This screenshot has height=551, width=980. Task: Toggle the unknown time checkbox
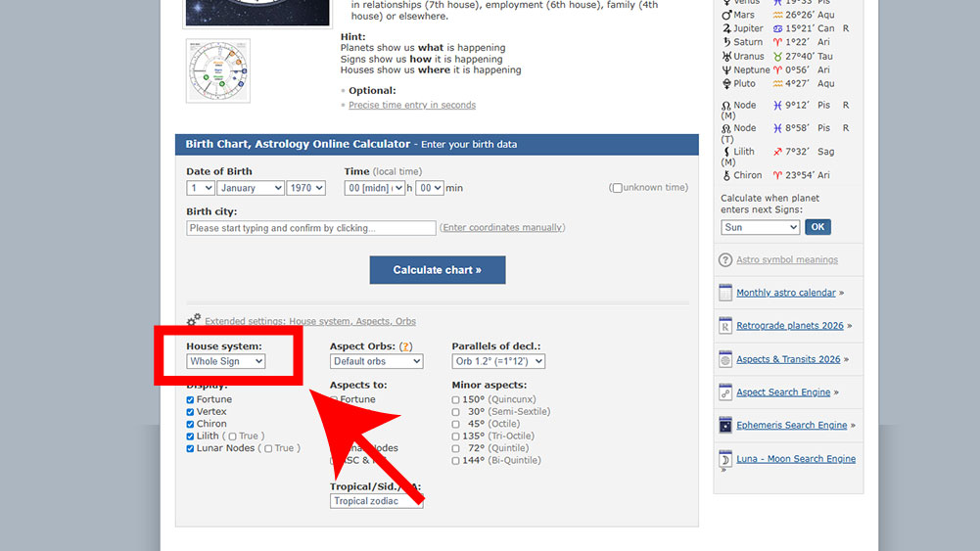tap(617, 188)
